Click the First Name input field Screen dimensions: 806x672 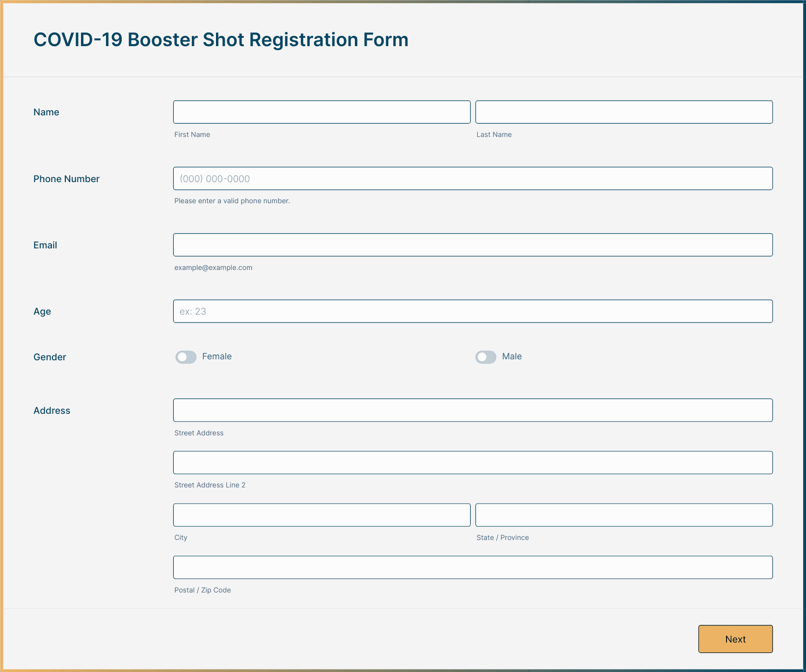point(322,112)
